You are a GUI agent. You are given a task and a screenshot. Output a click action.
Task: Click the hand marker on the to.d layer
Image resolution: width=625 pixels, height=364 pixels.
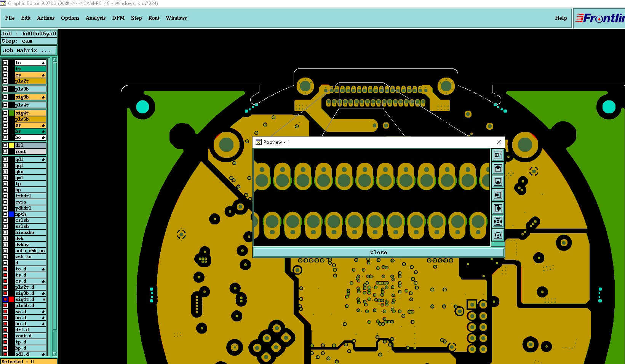tap(43, 269)
